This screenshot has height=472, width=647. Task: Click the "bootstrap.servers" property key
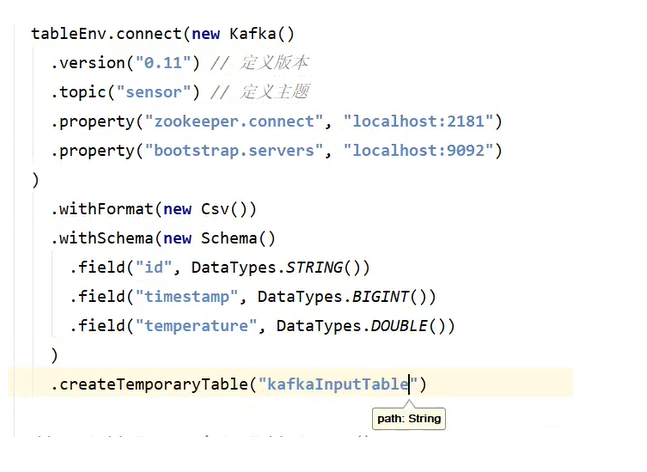[x=234, y=151]
